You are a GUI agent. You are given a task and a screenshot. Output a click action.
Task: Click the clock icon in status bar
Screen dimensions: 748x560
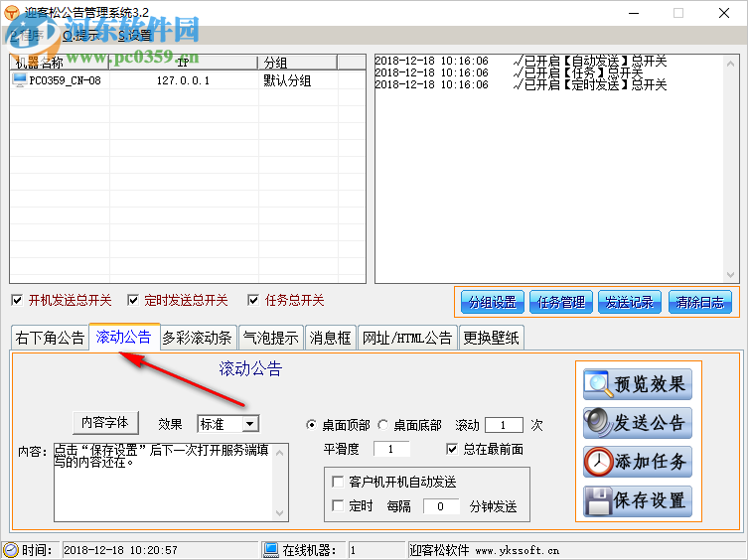click(x=11, y=550)
